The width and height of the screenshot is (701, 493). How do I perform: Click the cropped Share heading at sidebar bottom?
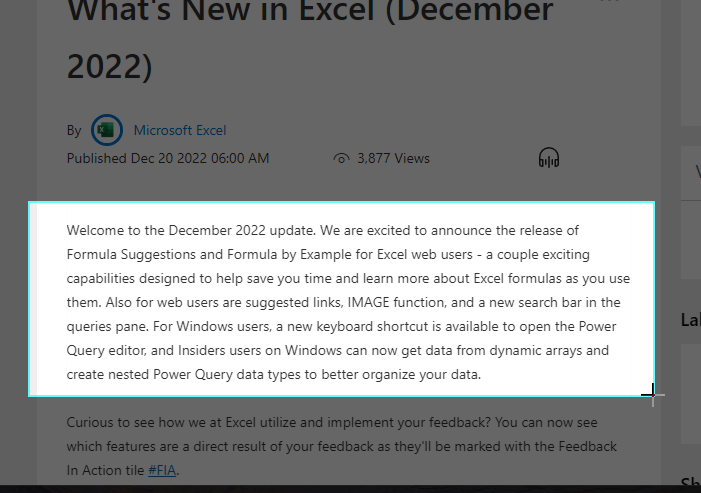(691, 482)
